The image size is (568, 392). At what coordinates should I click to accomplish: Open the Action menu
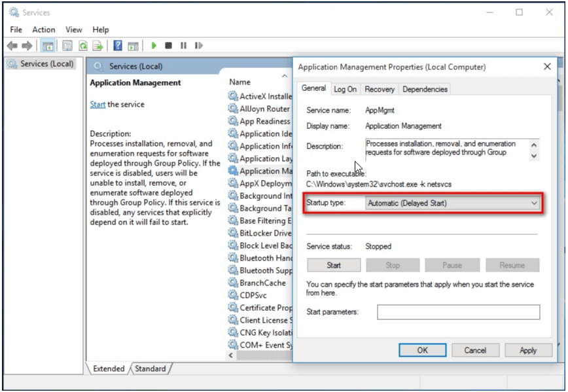44,29
